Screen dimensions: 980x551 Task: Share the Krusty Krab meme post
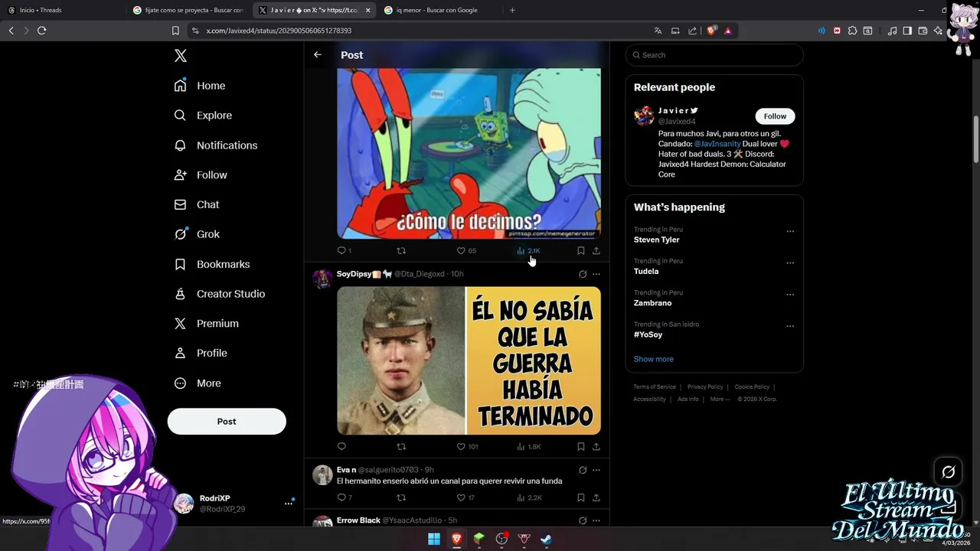(x=596, y=251)
